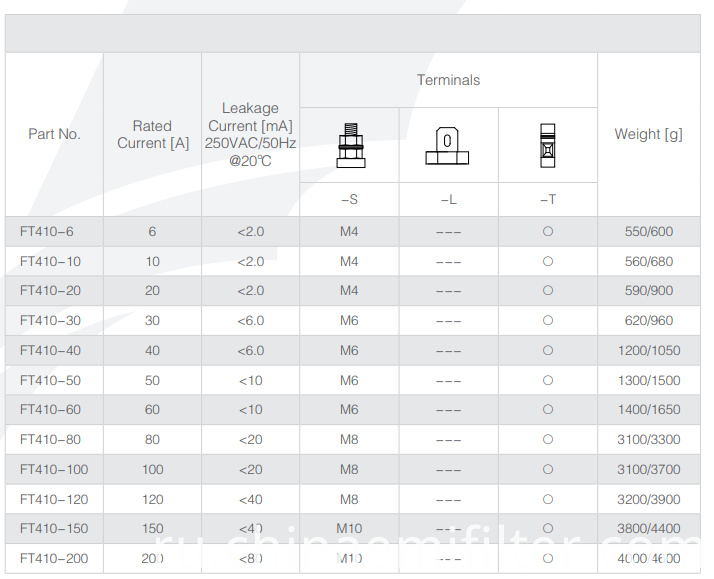This screenshot has height=579, width=714.
Task: Click the Part No. header cell
Action: (54, 134)
